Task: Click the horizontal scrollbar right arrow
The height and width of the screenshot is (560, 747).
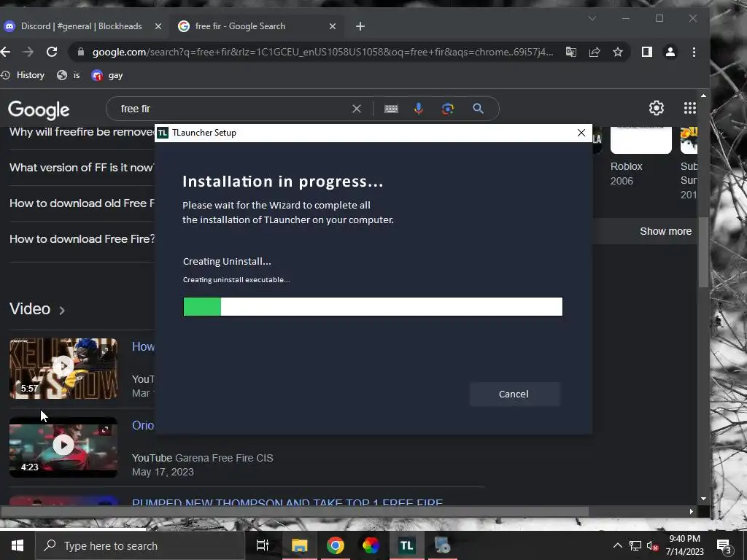Action: 692,511
